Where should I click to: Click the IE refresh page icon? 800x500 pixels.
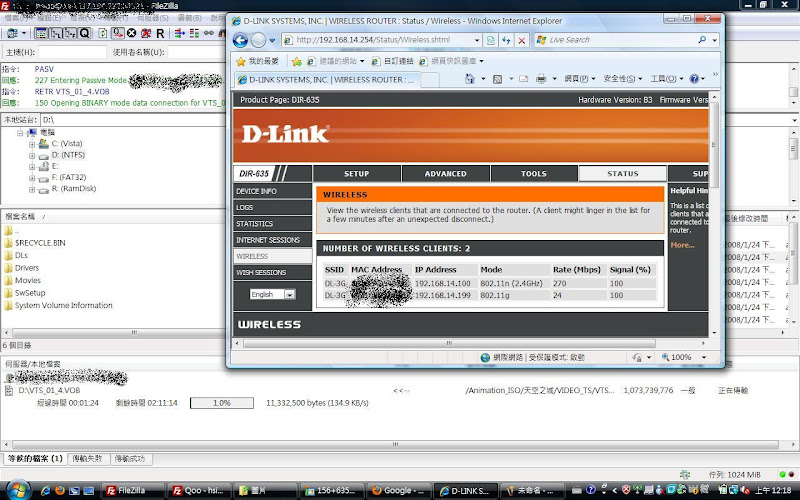click(505, 40)
